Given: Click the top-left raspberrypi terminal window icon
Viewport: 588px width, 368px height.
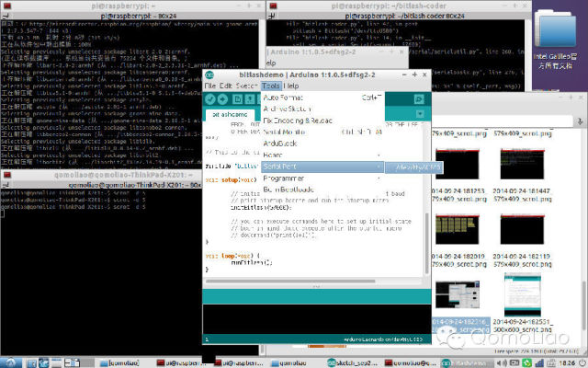Looking at the screenshot, I should pyautogui.click(x=7, y=6).
